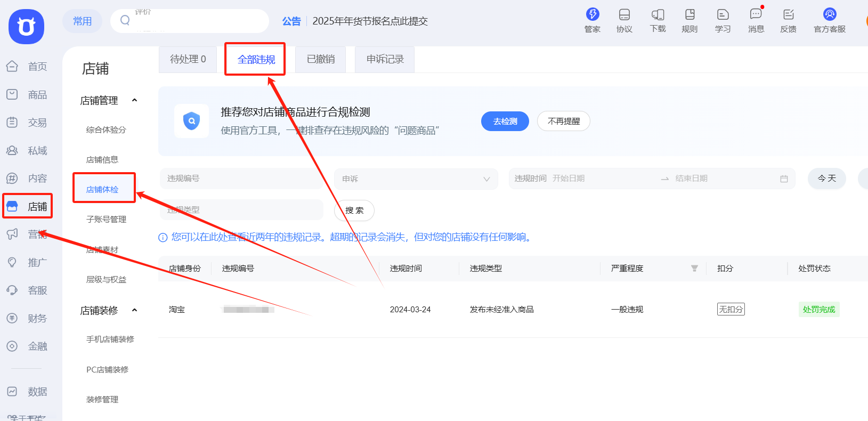This screenshot has height=421, width=868.
Task: Open the 内容 sidebar section
Action: [27, 179]
